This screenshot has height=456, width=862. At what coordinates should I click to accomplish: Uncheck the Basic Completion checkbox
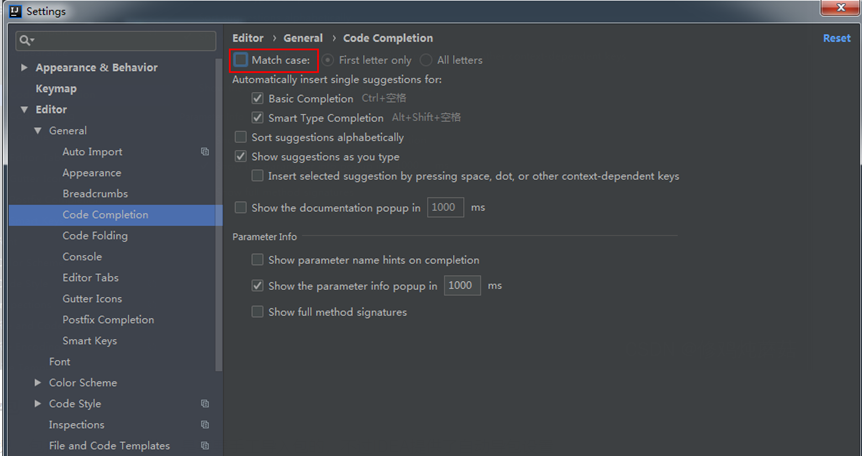point(257,98)
